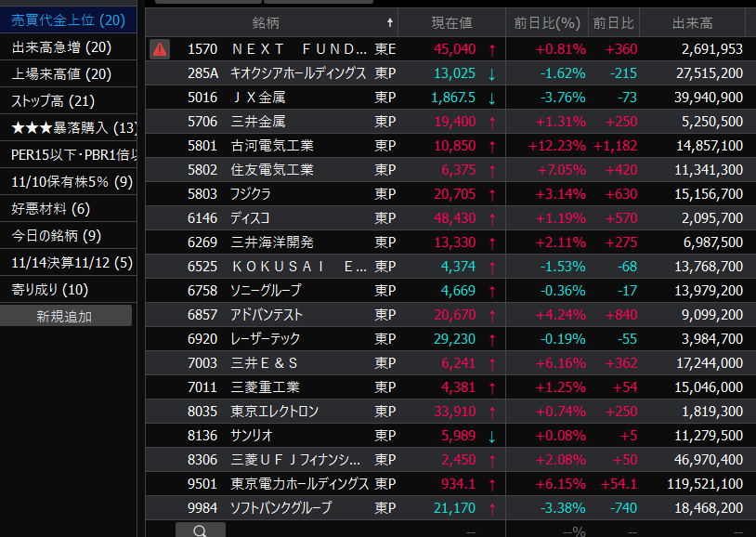This screenshot has height=537, width=756.
Task: Click the down arrow beside サンリオ price
Action: 491,436
